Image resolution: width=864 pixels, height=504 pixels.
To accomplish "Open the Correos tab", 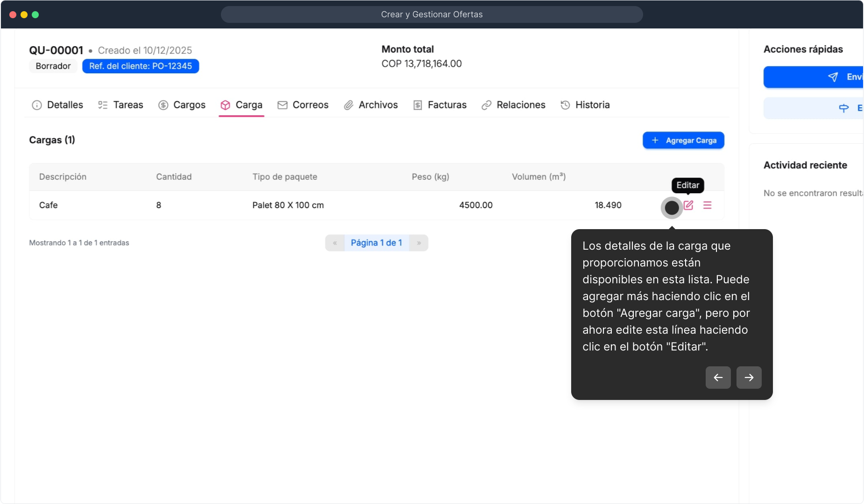I will click(x=303, y=105).
